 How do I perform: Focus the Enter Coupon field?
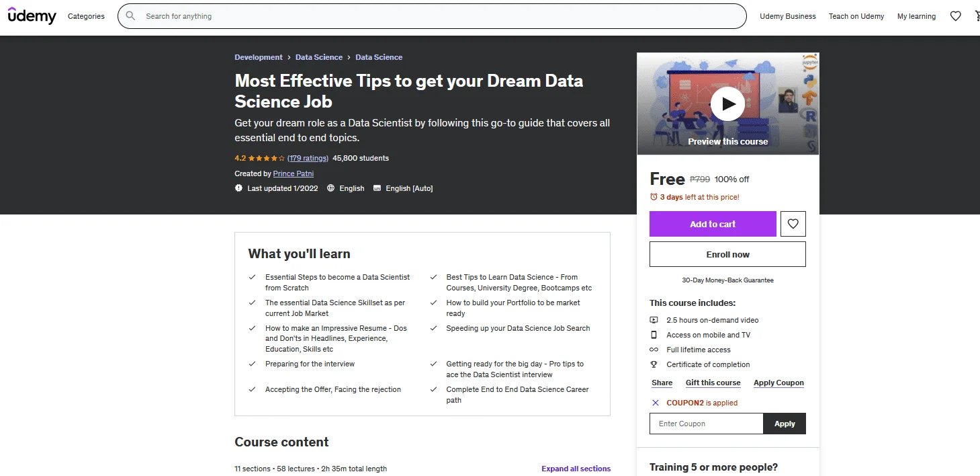pyautogui.click(x=707, y=424)
